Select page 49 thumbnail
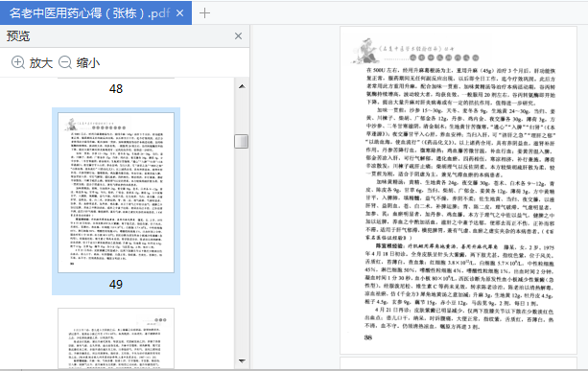The width and height of the screenshot is (588, 371). point(116,193)
